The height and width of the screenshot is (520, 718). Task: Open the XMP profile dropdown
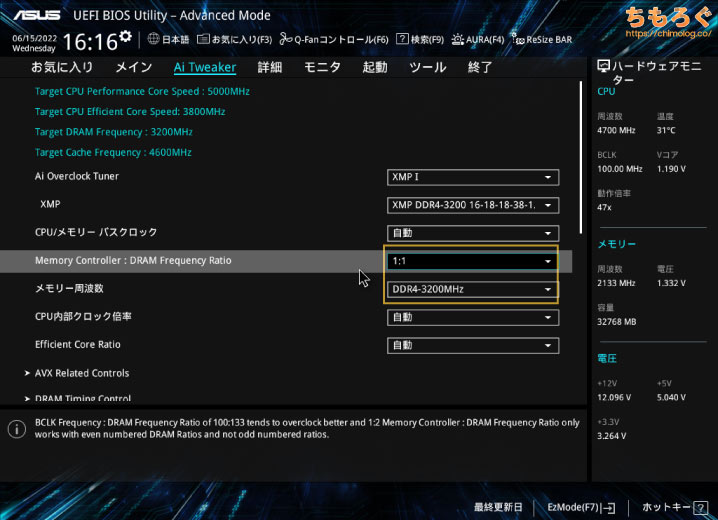coord(473,205)
